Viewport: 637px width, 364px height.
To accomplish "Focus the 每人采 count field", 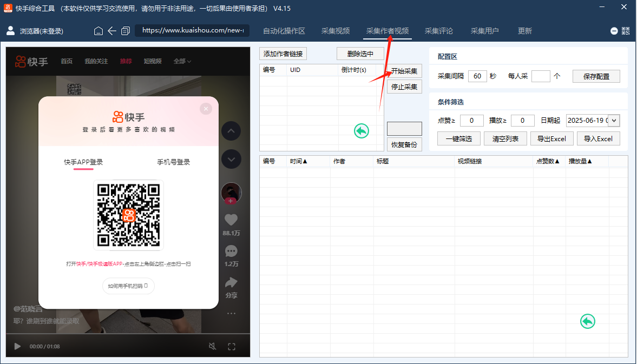I will point(541,76).
